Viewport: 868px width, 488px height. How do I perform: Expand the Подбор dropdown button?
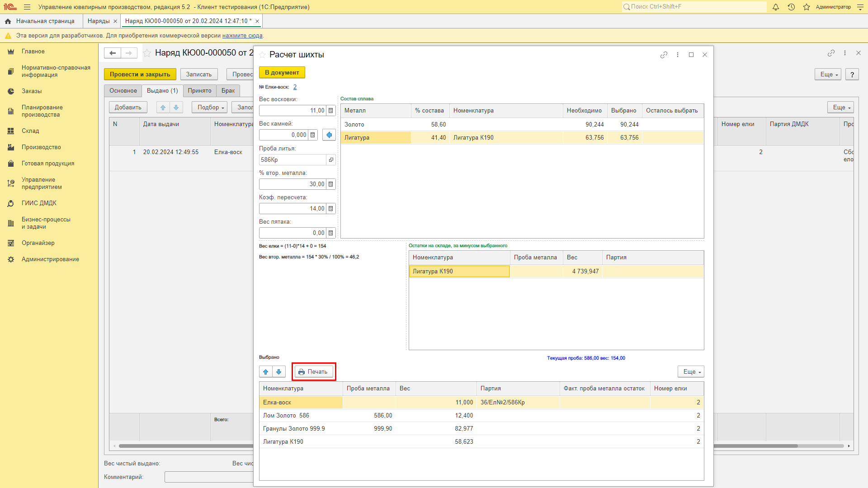209,107
